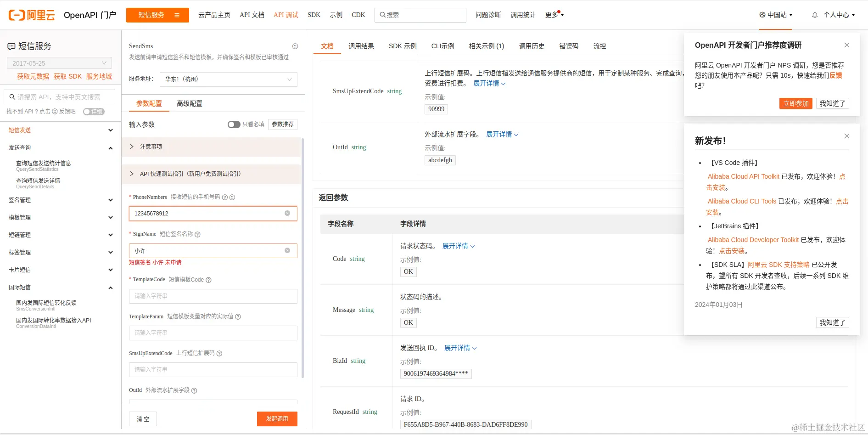Toggle the 只看必填 switch
The width and height of the screenshot is (868, 435).
(234, 124)
